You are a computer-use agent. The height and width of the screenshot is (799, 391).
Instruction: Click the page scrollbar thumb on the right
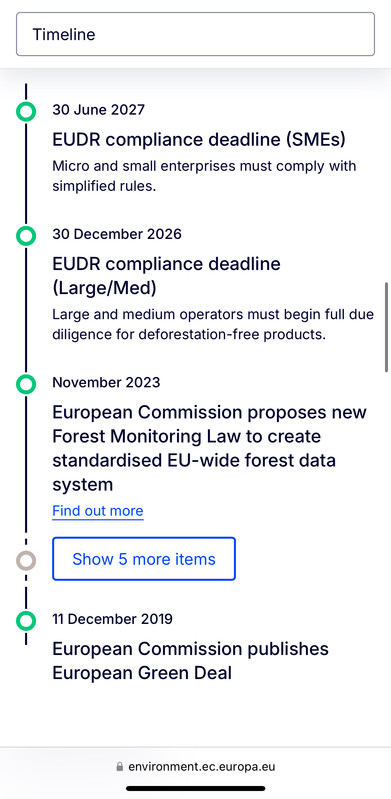click(x=386, y=327)
